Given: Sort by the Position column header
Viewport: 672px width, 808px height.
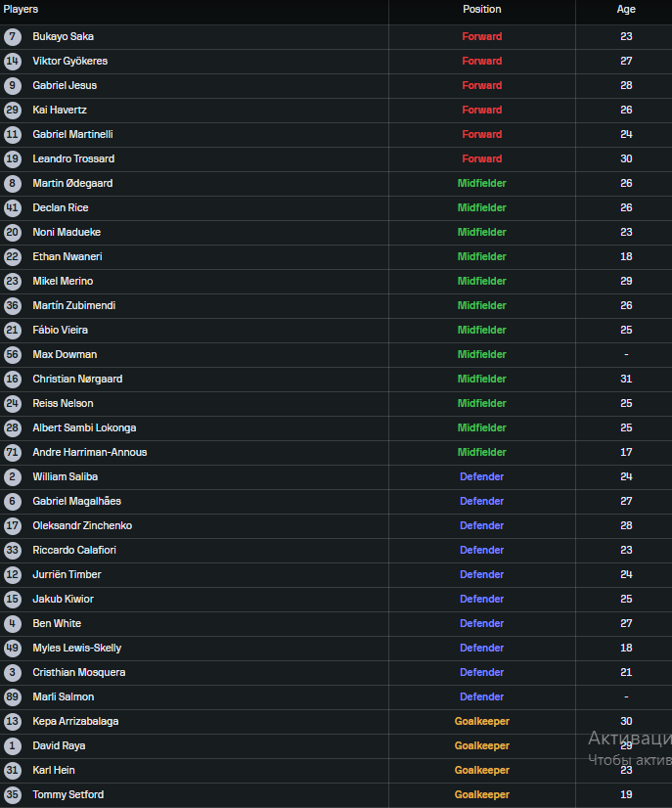Looking at the screenshot, I should click(481, 9).
